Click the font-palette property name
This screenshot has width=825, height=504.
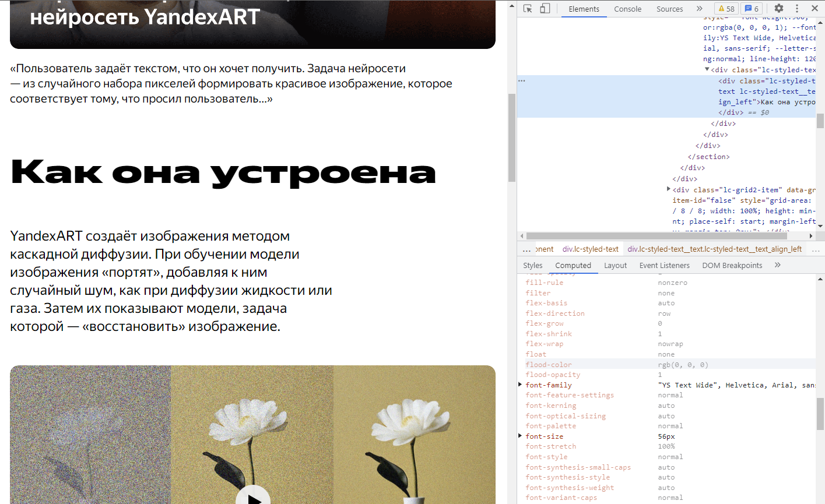[550, 426]
